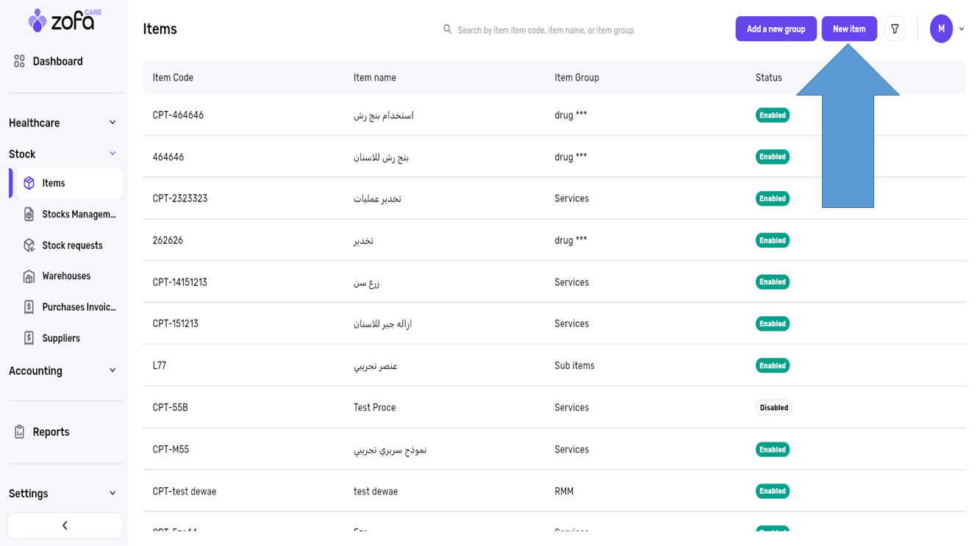Open the user profile dropdown arrow
The width and height of the screenshot is (980, 546).
pyautogui.click(x=962, y=29)
